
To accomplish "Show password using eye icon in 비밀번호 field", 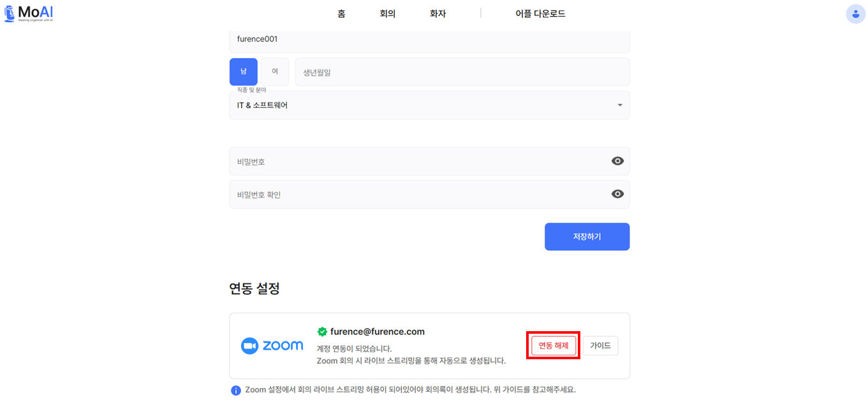I will tap(617, 161).
